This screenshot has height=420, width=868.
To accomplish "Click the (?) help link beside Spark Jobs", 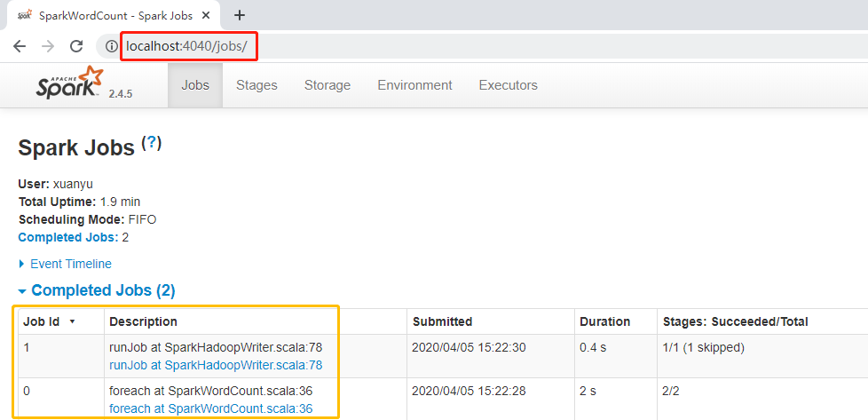I will click(x=152, y=143).
